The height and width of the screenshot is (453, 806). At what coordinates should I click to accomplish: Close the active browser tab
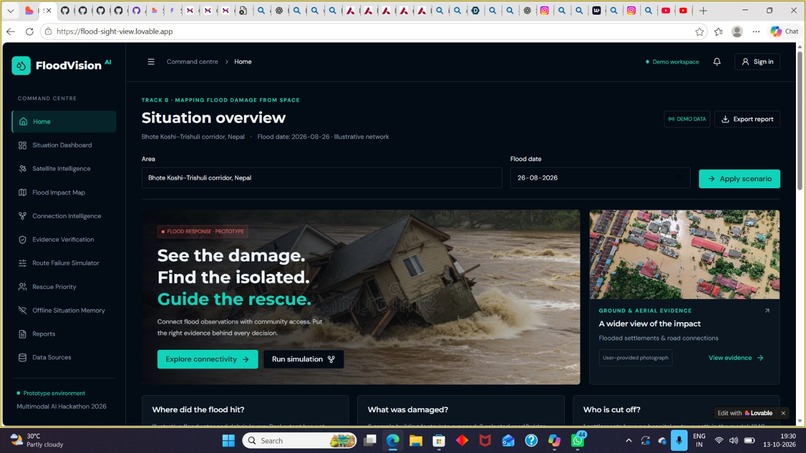point(49,10)
